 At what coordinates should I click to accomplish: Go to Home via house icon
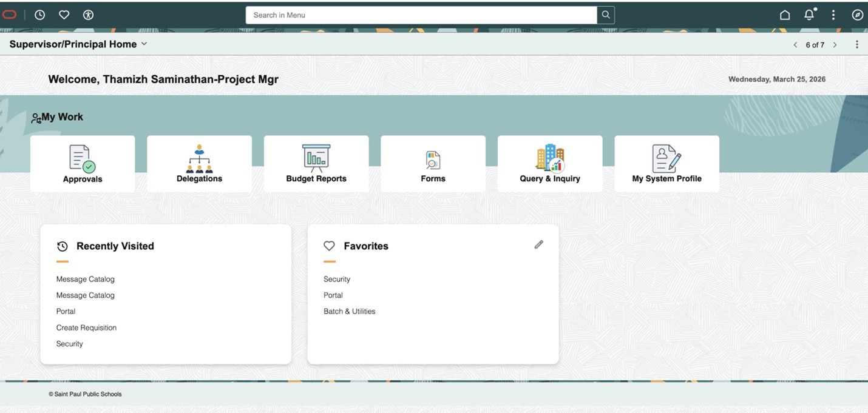(785, 15)
